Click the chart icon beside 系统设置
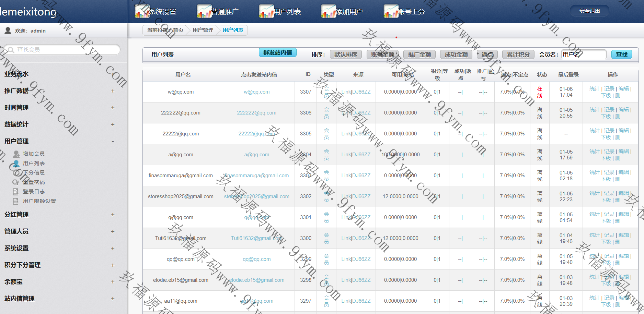The width and height of the screenshot is (644, 314). [141, 11]
